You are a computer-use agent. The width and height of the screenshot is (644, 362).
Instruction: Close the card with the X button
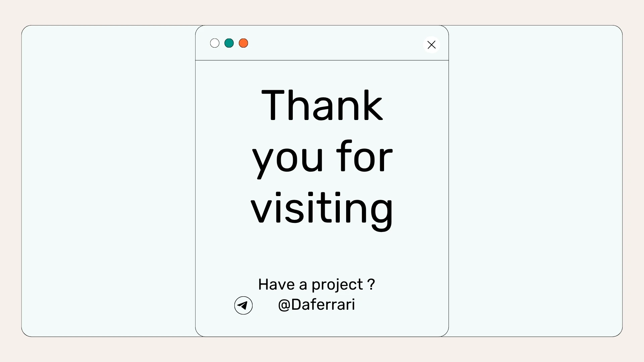431,45
